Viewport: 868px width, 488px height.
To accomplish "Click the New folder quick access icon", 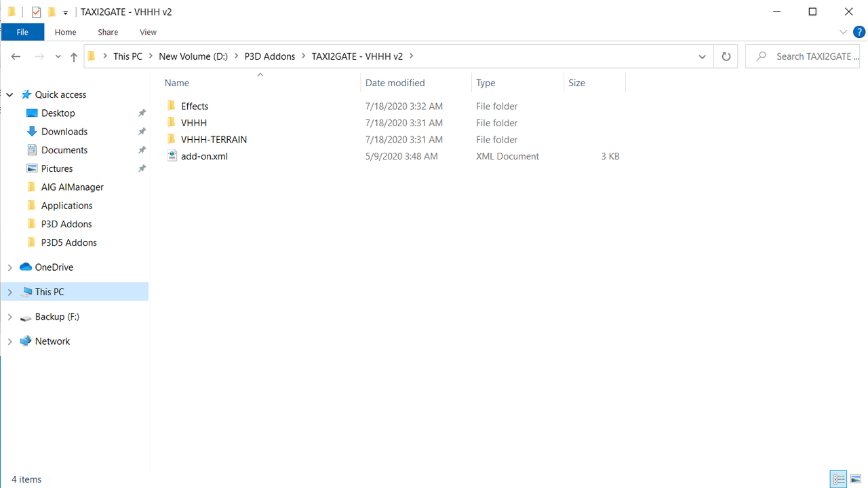I will 52,12.
